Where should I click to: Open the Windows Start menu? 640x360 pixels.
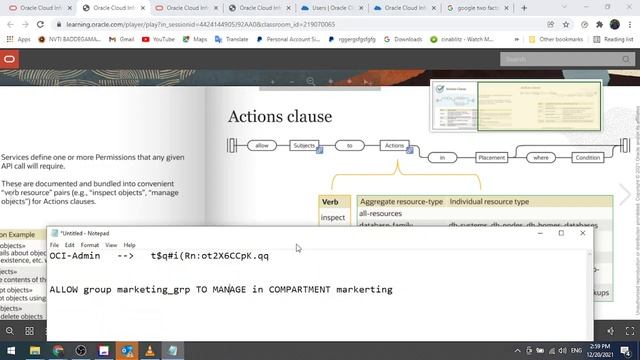coord(11,351)
